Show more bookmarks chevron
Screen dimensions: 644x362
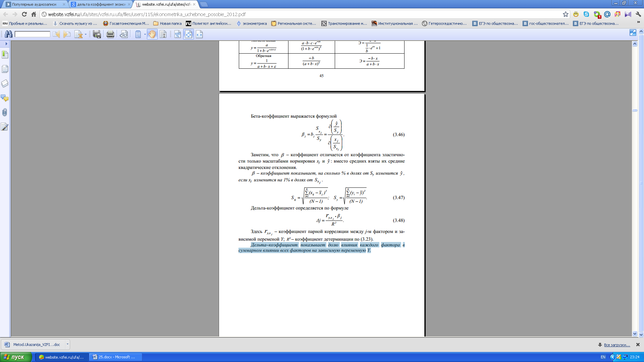638,22
